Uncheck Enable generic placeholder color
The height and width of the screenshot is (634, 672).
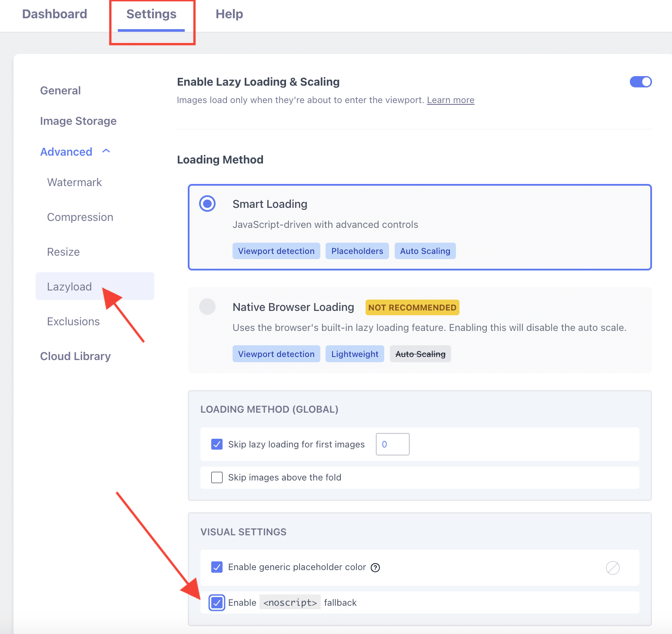click(217, 567)
